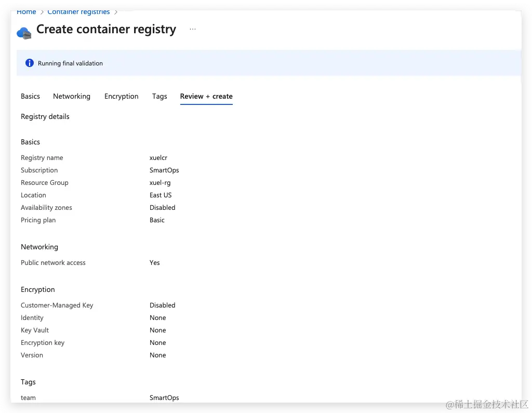532x413 pixels.
Task: Click the Customer-Managed Key label
Action: pos(57,305)
